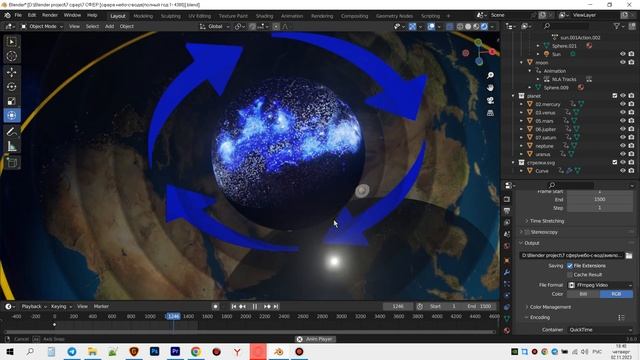This screenshot has width=640, height=360.
Task: Select the Annotate tool
Action: [x=11, y=131]
